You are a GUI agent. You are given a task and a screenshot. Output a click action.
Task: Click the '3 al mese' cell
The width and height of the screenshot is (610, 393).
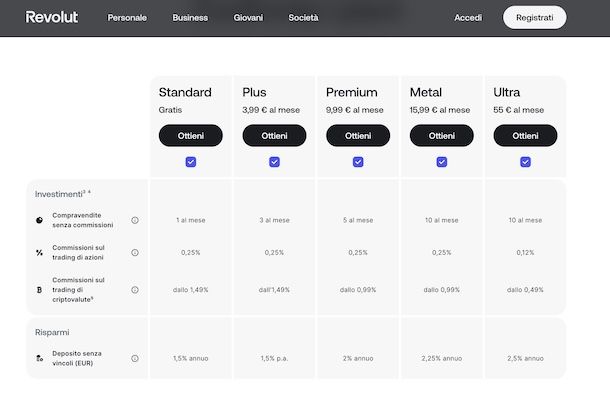pos(274,220)
